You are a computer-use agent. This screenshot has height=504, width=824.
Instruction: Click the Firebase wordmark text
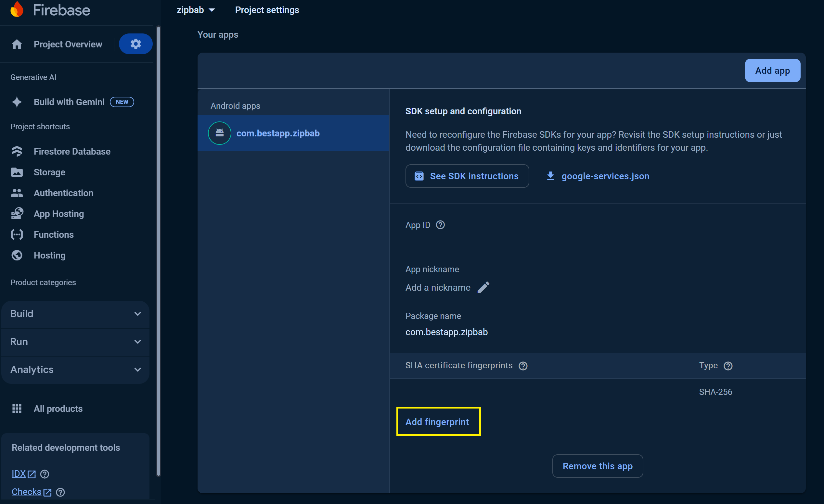point(61,10)
